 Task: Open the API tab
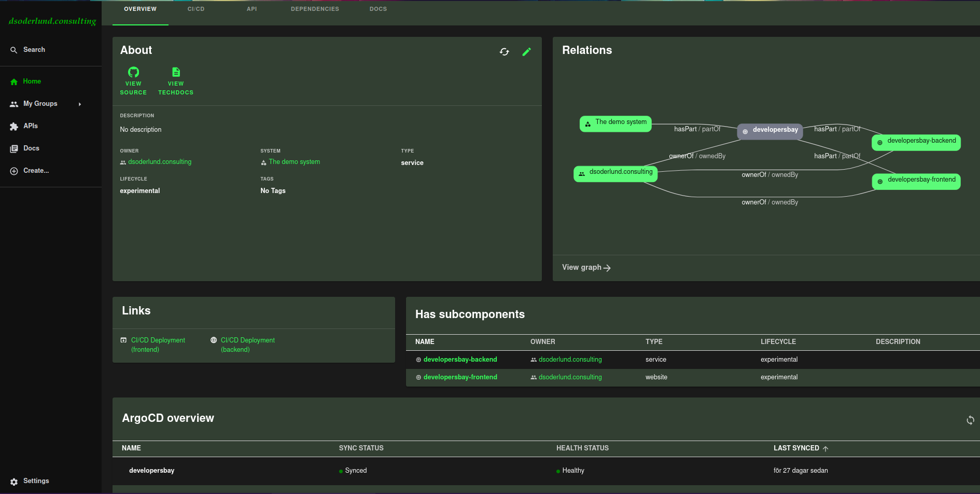pyautogui.click(x=252, y=9)
